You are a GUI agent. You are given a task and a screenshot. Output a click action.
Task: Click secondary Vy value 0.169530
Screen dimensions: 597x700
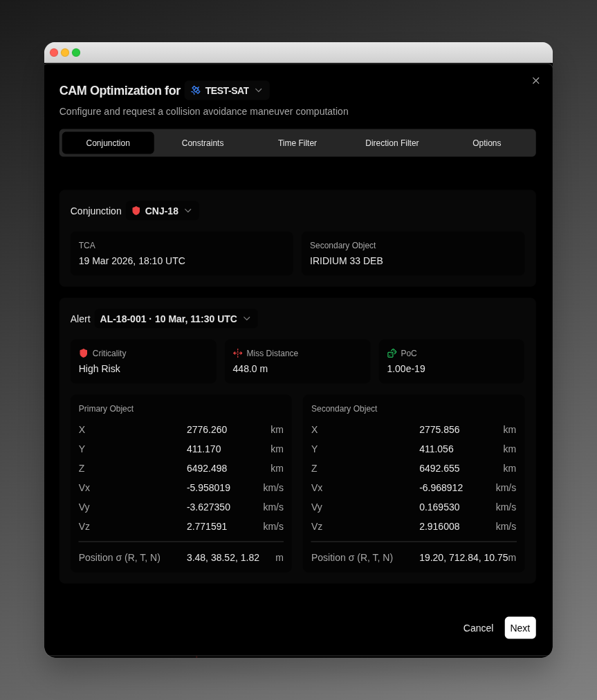point(439,507)
